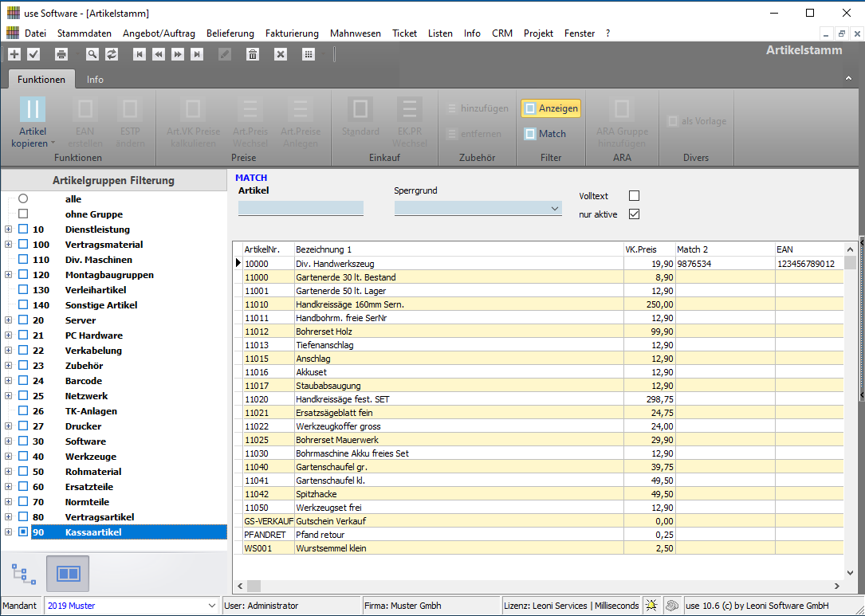Enable the Volltext checkbox

click(634, 195)
